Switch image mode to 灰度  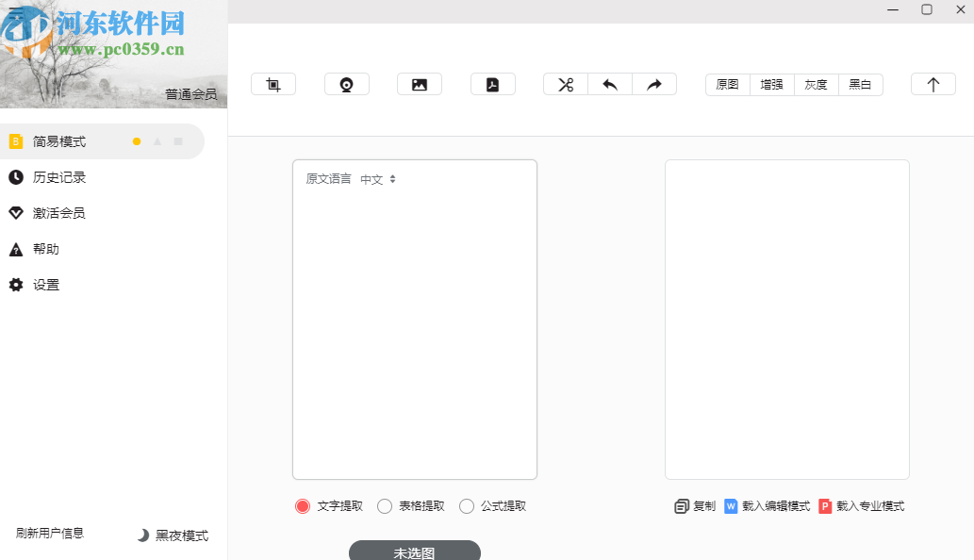pyautogui.click(x=816, y=85)
